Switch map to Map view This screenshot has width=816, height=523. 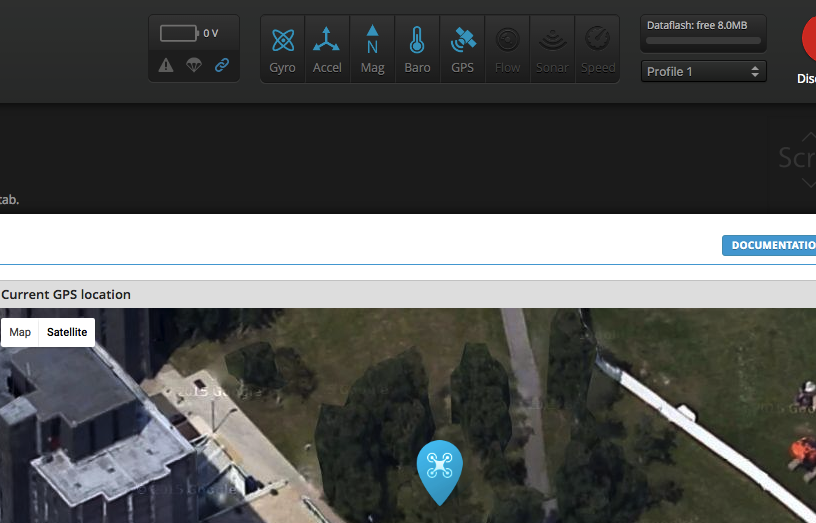[x=20, y=332]
